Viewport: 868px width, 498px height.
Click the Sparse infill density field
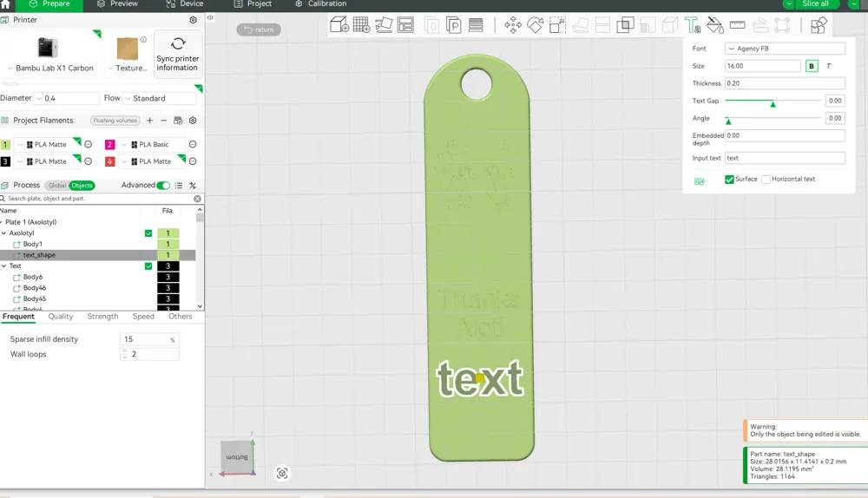tap(149, 339)
